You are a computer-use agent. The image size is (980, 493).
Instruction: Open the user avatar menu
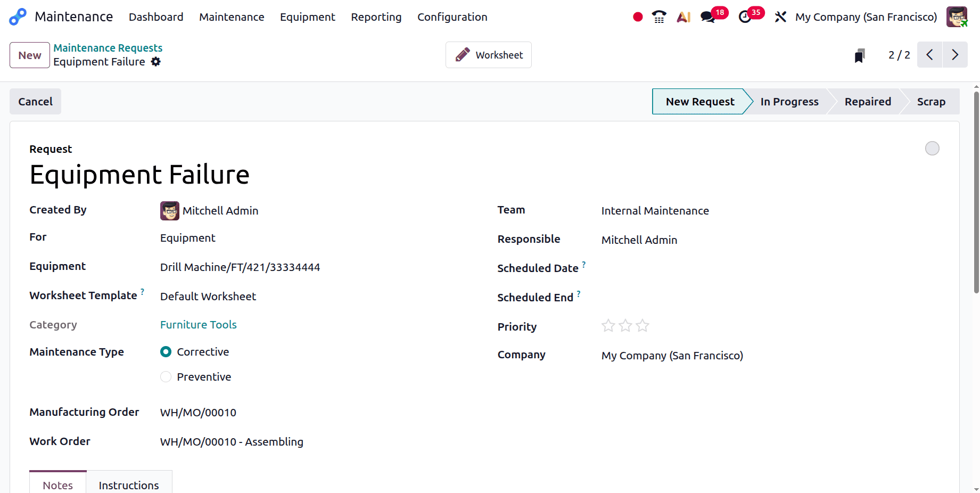pyautogui.click(x=957, y=17)
